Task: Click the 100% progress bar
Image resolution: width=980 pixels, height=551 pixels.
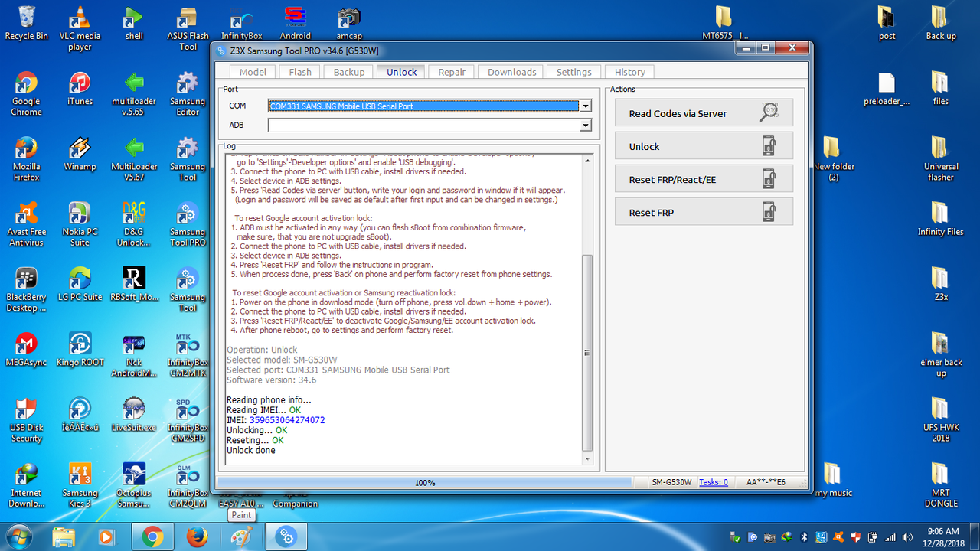Action: click(x=425, y=482)
